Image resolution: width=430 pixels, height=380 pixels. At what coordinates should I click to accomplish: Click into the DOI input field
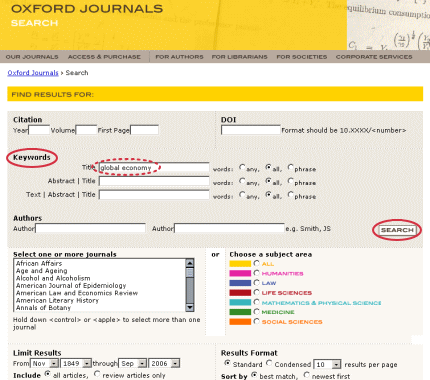[251, 130]
